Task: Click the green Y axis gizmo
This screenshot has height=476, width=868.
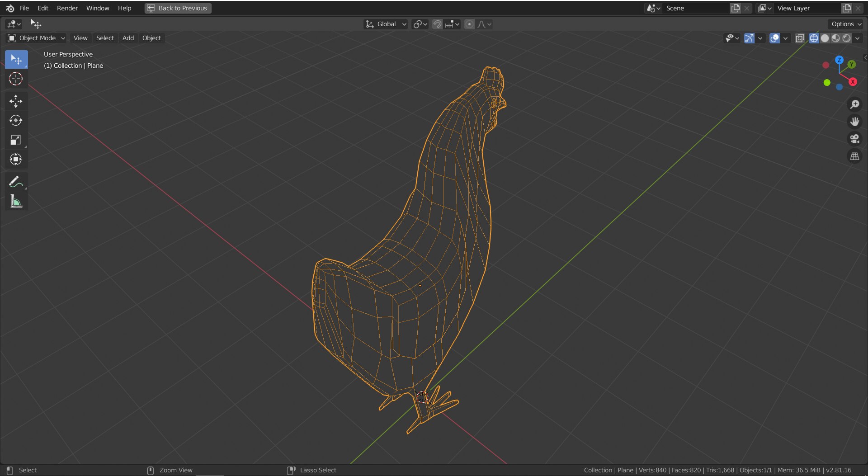Action: point(852,64)
